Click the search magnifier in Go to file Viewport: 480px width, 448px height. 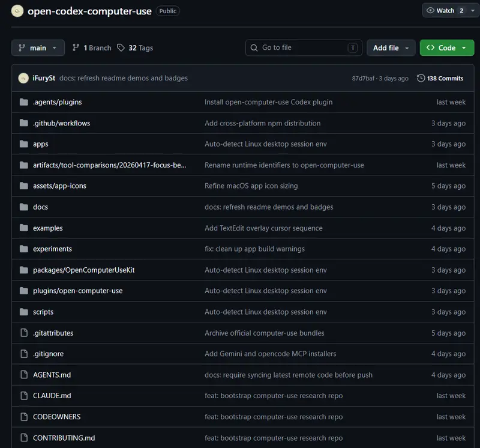(254, 48)
